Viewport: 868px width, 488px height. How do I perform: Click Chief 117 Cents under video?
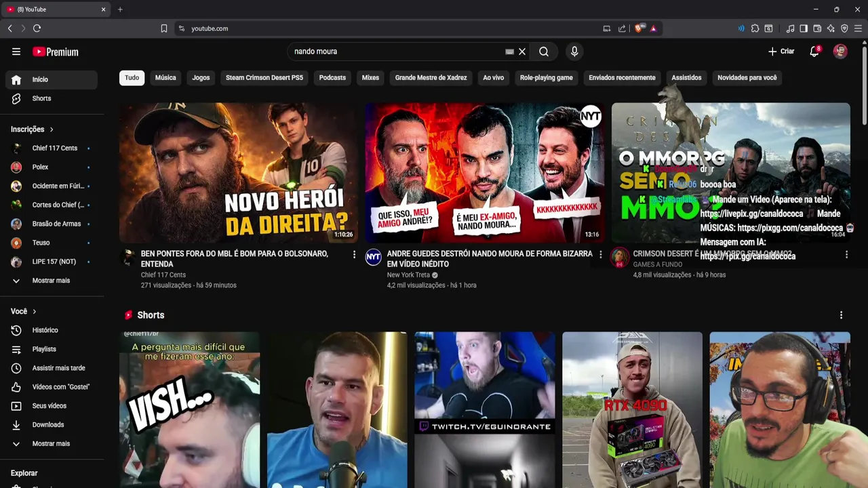pyautogui.click(x=163, y=275)
